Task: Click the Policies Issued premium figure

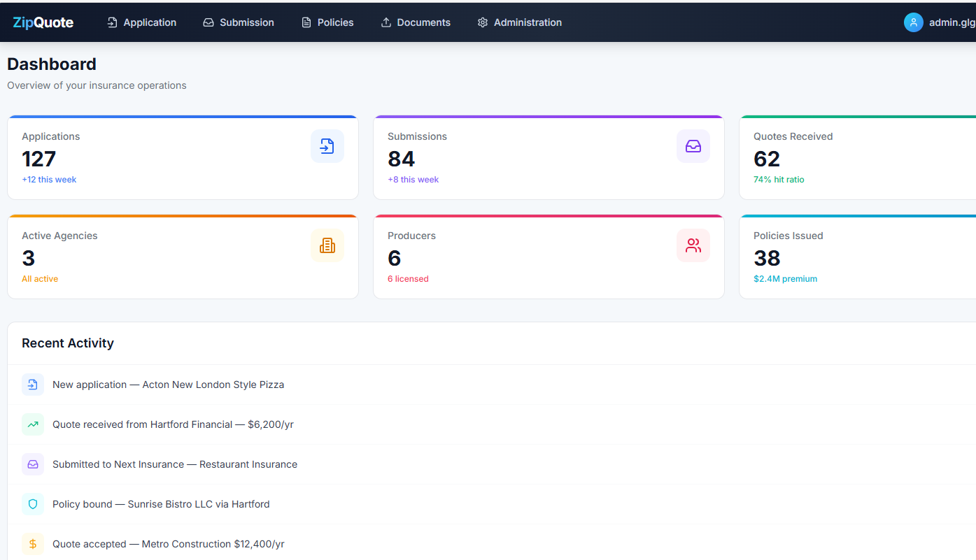Action: point(785,278)
